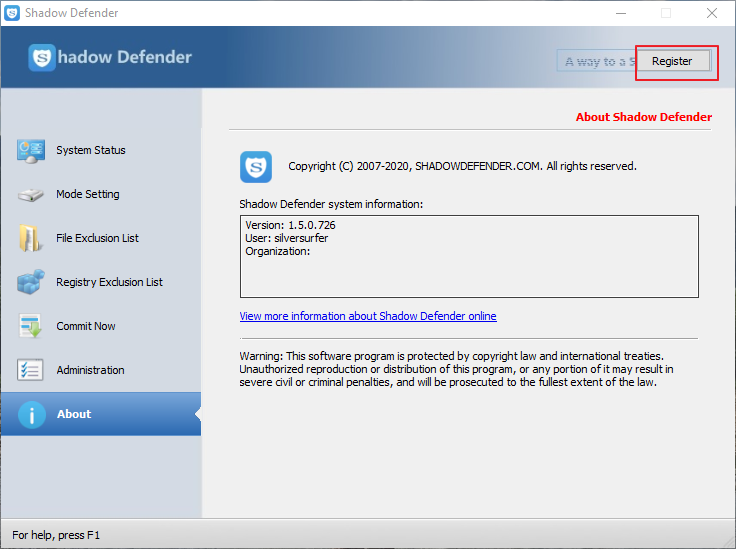Click the shield icon beside the copyright text

tap(256, 167)
